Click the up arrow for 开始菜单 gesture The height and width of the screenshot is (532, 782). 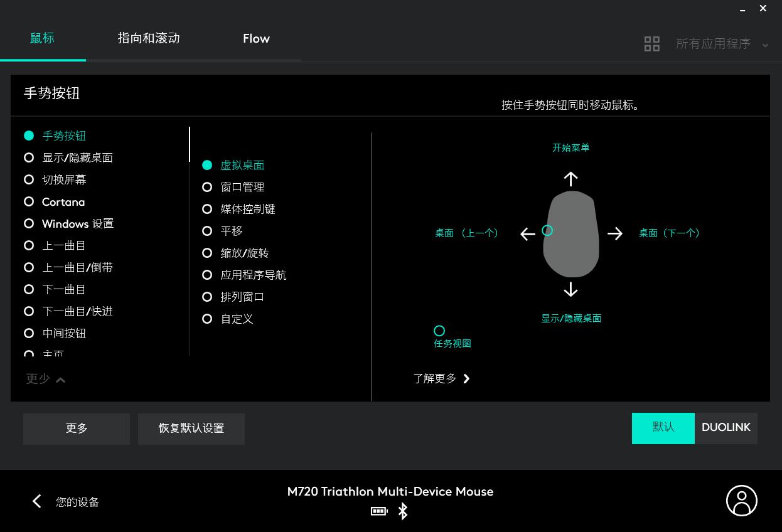click(x=570, y=179)
